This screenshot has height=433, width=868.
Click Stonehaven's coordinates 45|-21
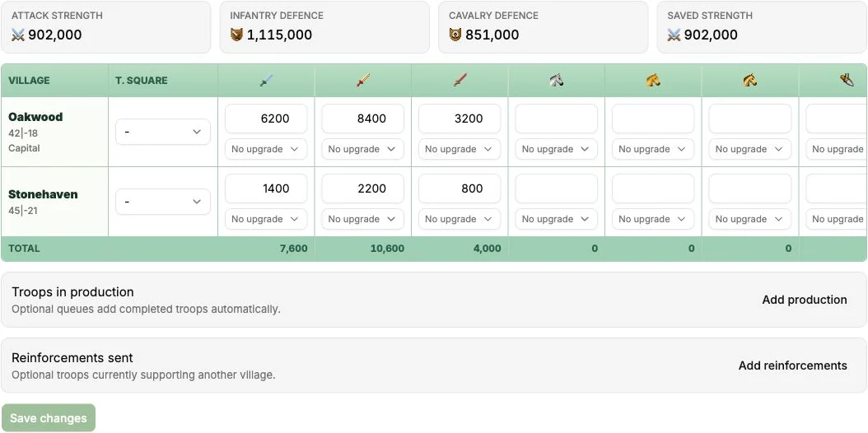point(23,211)
